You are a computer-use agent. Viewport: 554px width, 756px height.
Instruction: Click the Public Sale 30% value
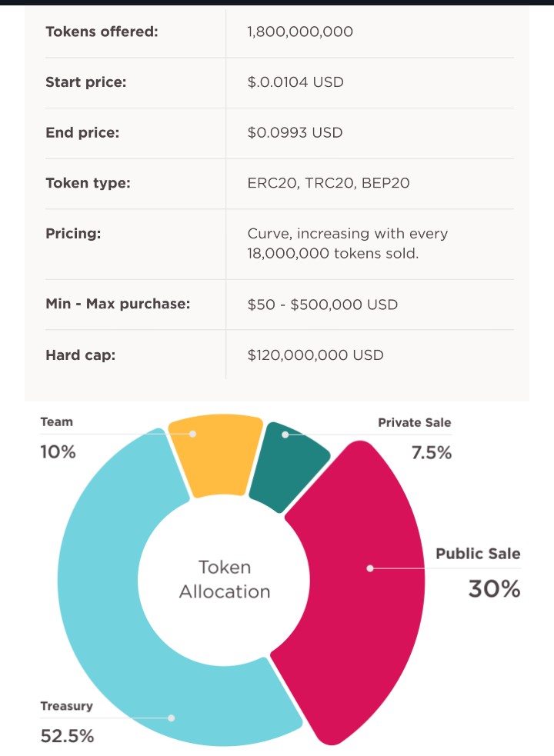tap(494, 589)
